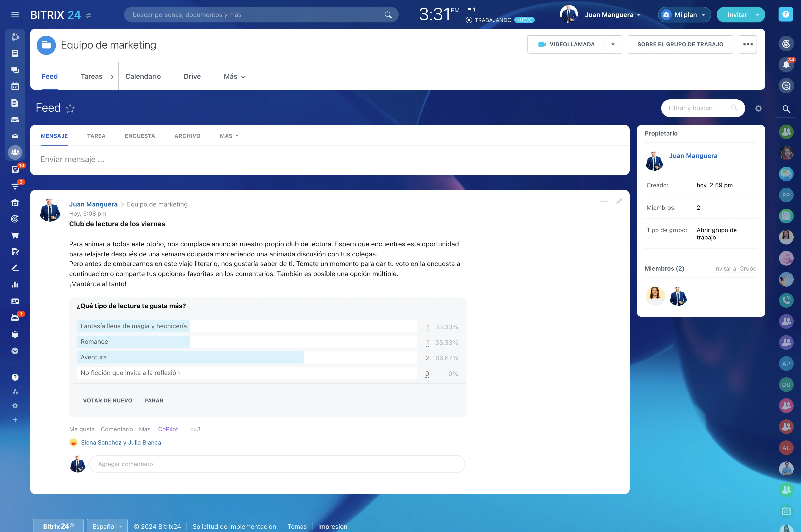Click the Agregar comentario field
This screenshot has width=801, height=532.
point(277,464)
